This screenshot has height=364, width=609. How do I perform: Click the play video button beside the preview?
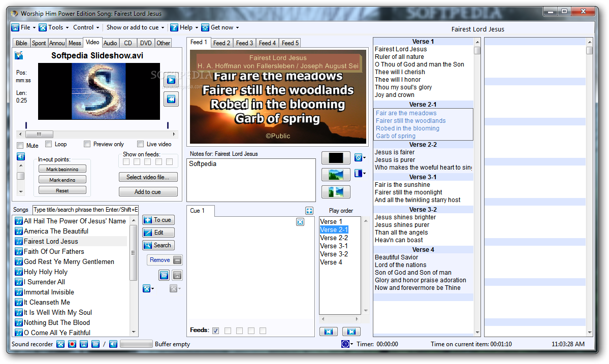click(x=171, y=80)
